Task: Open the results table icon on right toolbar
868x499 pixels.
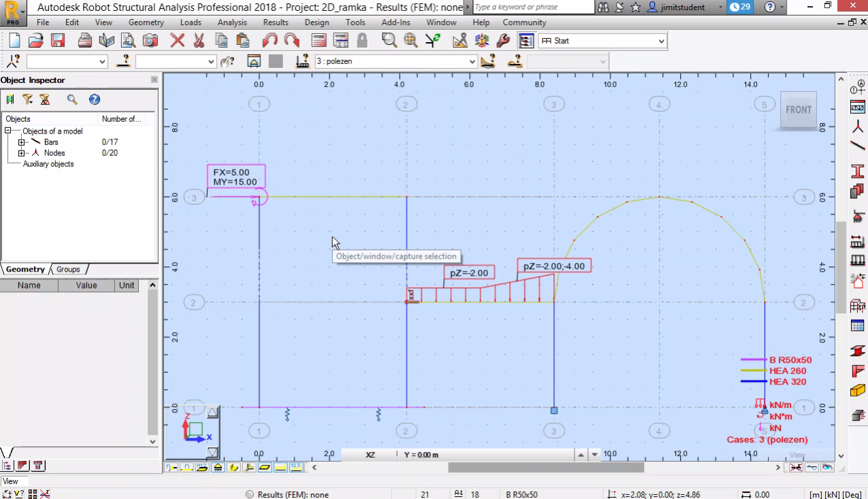Action: [858, 325]
